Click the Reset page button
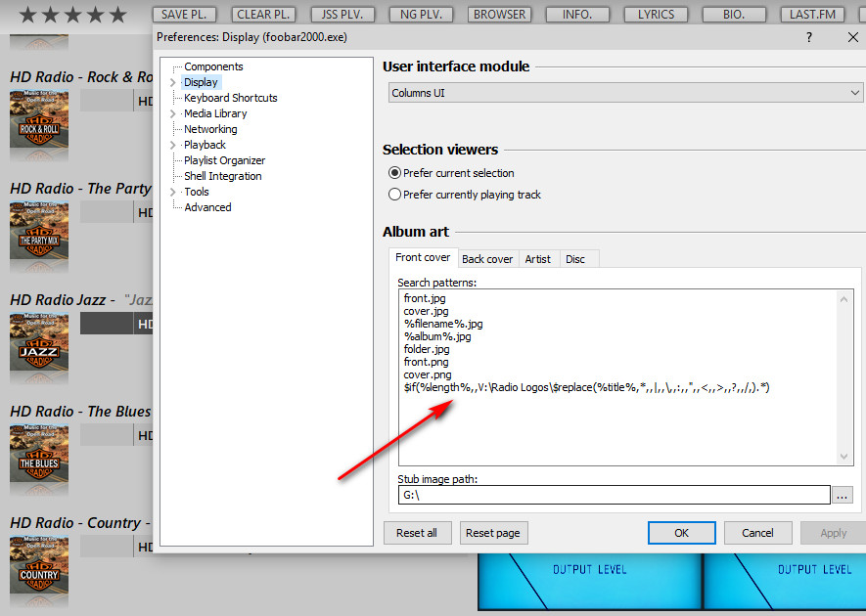866x616 pixels. [493, 533]
